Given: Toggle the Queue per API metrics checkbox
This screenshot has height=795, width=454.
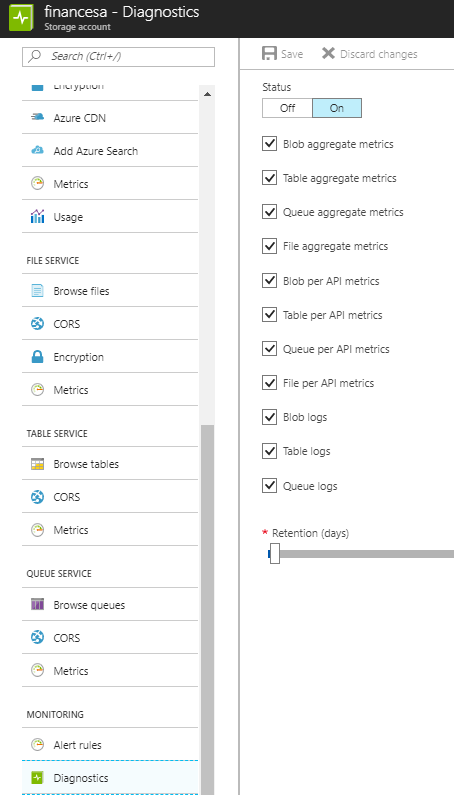Looking at the screenshot, I should pos(269,349).
